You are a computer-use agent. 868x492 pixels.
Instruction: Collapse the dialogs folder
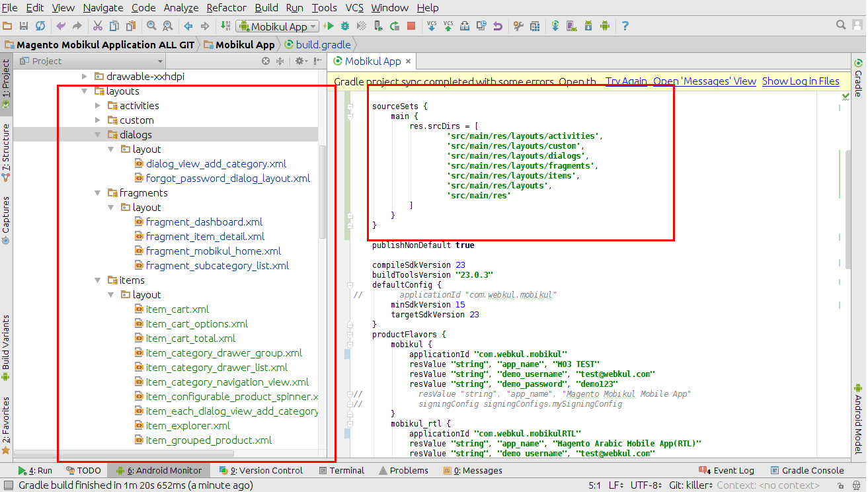click(98, 135)
